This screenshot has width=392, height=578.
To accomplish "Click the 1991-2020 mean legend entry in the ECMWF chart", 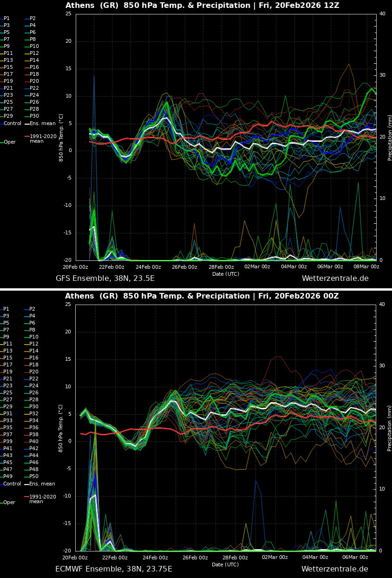I will coord(42,499).
